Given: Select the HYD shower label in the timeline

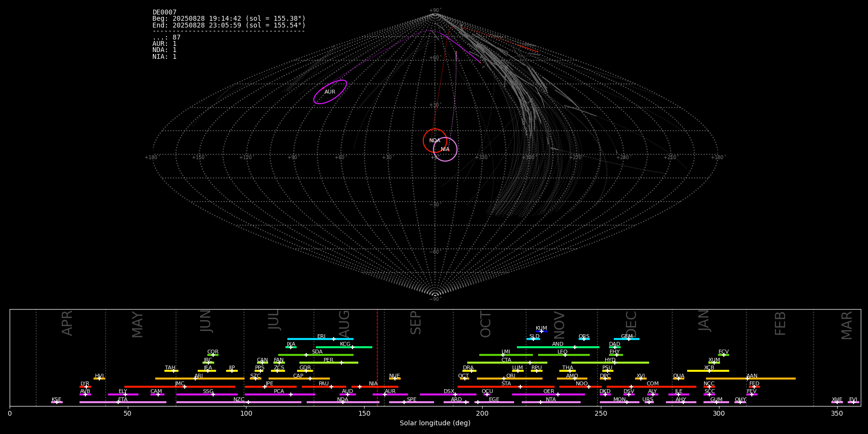Looking at the screenshot, I should click(610, 360).
